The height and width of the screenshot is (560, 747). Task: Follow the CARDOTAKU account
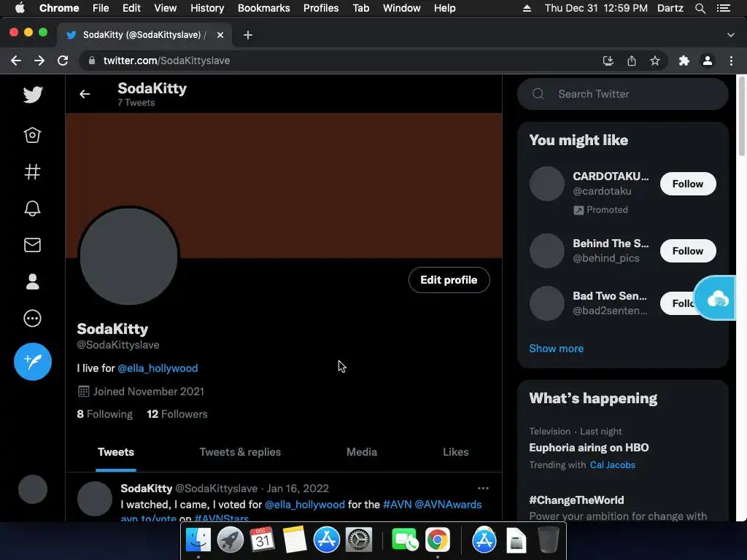pos(687,184)
